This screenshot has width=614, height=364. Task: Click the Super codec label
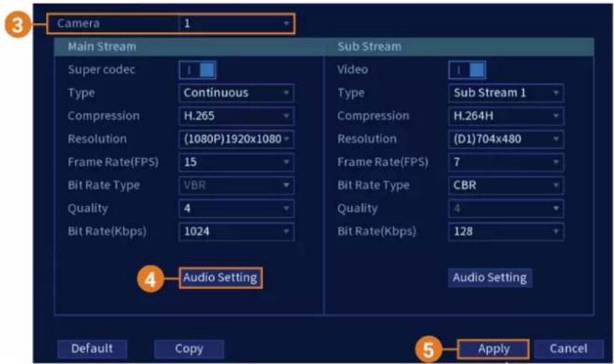(x=102, y=70)
